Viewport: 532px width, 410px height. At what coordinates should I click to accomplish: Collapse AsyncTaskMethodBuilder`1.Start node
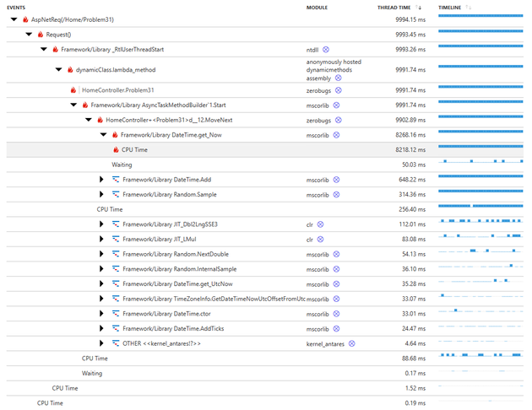[x=73, y=105]
